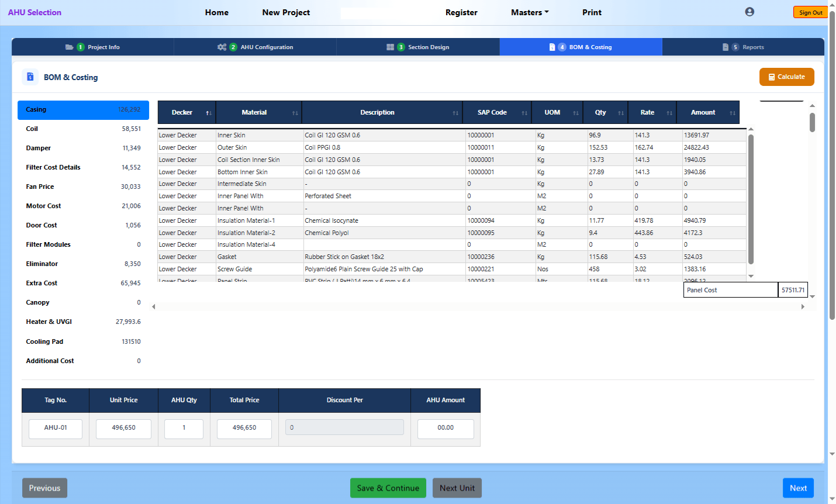Select the Door Cost category
The height and width of the screenshot is (504, 836).
click(83, 226)
